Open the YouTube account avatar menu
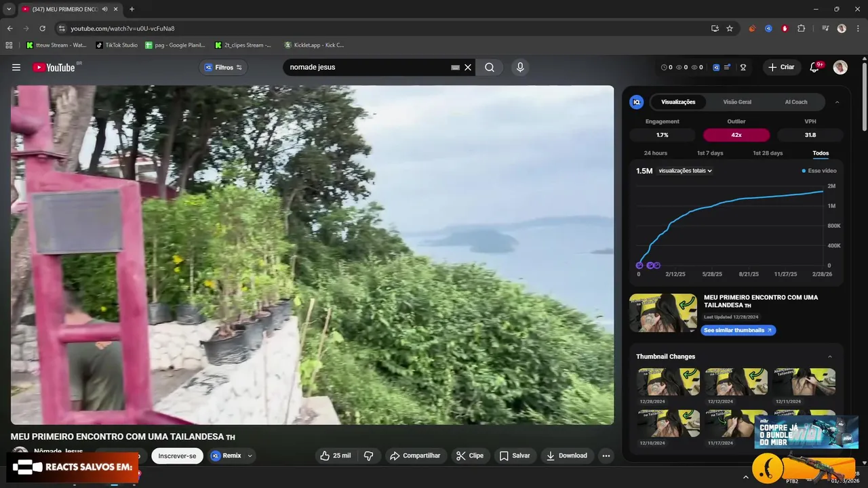 tap(840, 67)
